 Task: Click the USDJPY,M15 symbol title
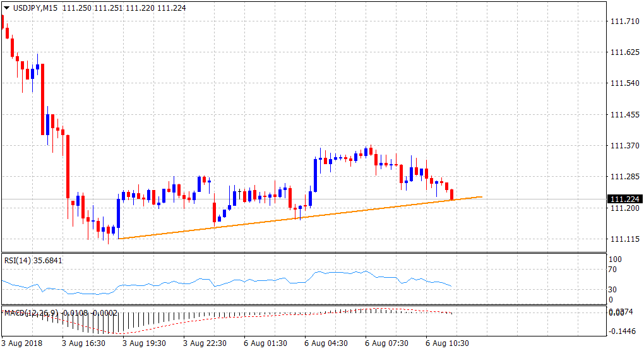tap(34, 7)
